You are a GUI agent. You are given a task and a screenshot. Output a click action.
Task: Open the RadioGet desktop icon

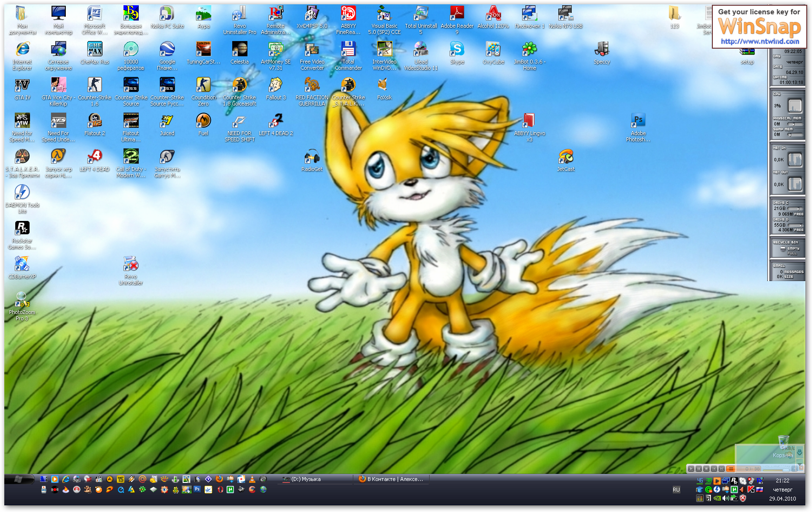(x=312, y=160)
